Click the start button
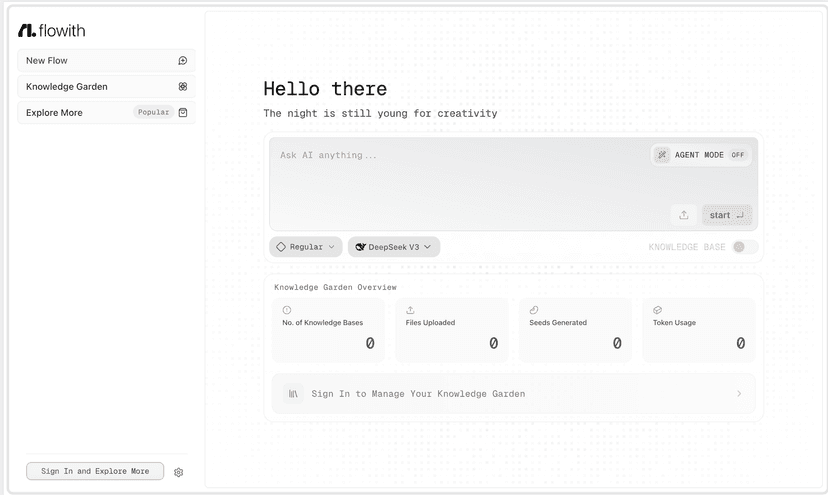This screenshot has height=495, width=828. [727, 215]
